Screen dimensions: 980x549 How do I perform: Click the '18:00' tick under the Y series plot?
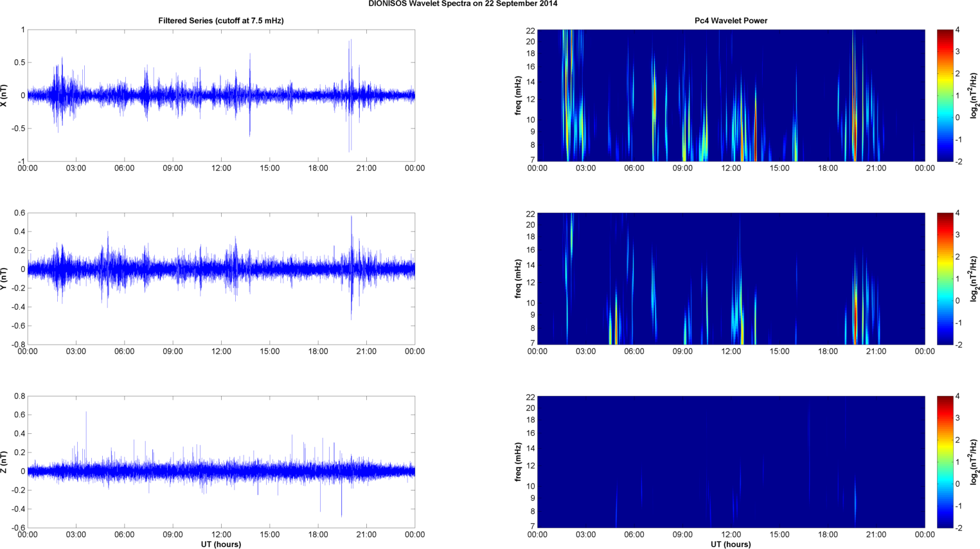pos(318,352)
